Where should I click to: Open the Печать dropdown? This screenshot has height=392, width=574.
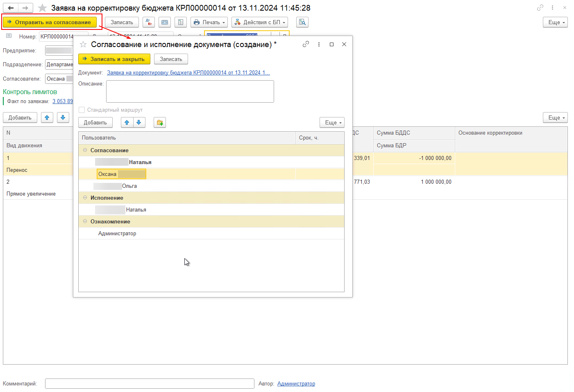209,22
